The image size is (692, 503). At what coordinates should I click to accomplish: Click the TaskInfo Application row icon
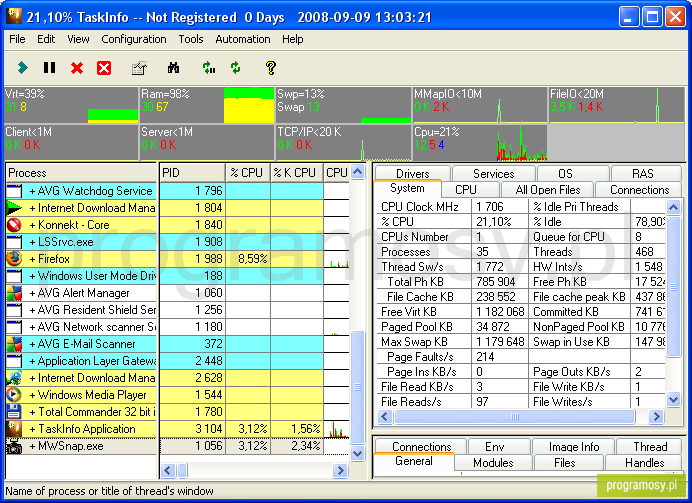tap(14, 428)
